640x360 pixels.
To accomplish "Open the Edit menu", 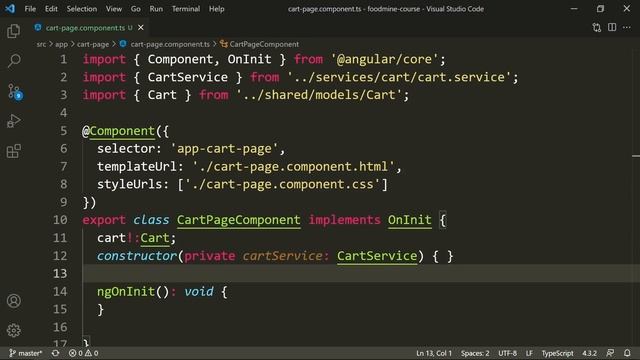I will pyautogui.click(x=51, y=9).
